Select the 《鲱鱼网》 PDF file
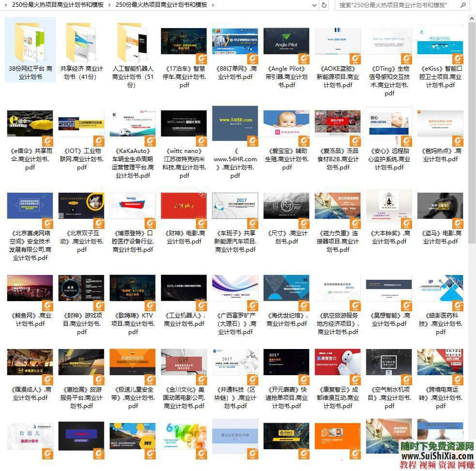This screenshot has height=471, width=476. point(30,301)
